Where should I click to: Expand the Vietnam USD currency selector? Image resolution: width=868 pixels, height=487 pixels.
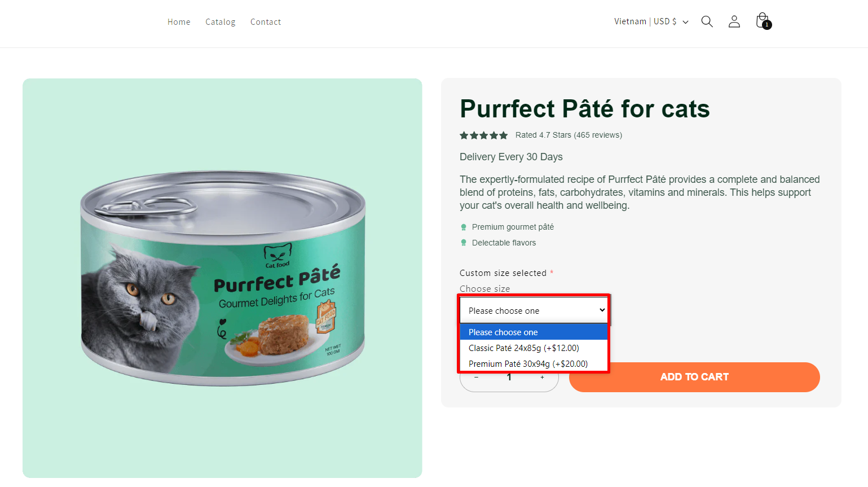[x=651, y=21]
